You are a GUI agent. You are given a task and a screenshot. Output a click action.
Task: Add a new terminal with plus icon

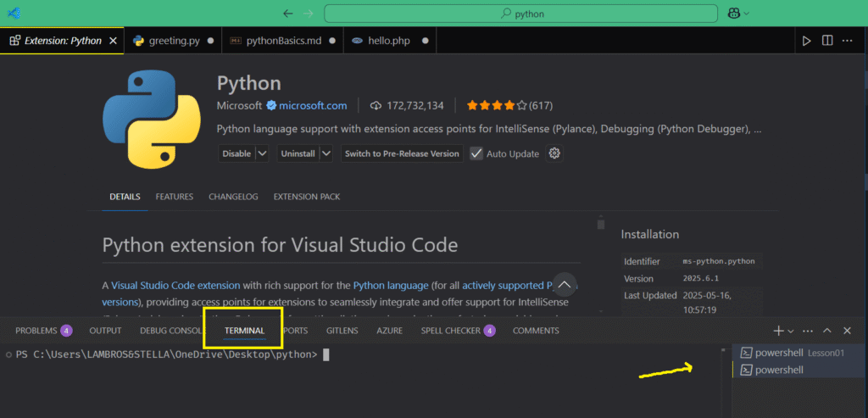tap(778, 331)
